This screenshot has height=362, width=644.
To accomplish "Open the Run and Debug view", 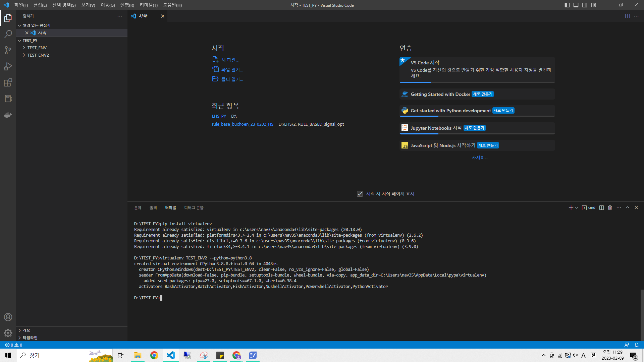I will click(x=8, y=66).
